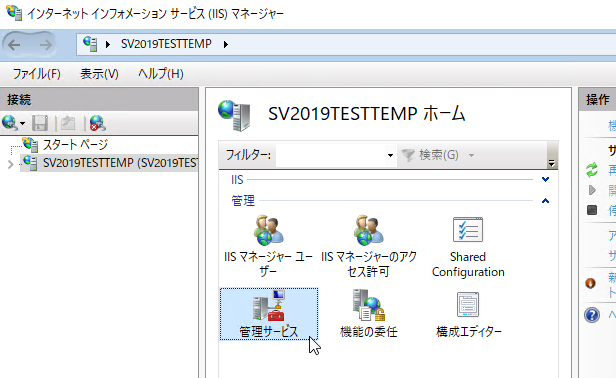
Task: Click the start triangle icon in 操作 pane
Action: (592, 190)
